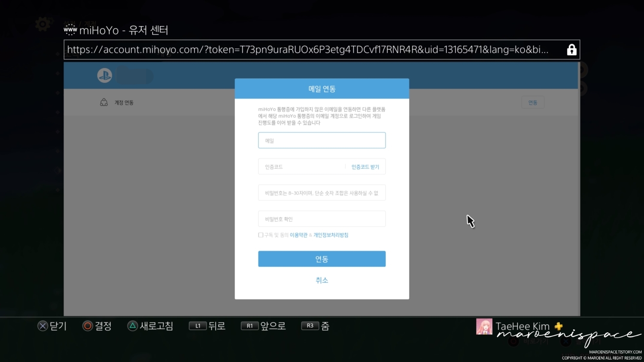This screenshot has height=362, width=644.
Task: Click the L1 뒤로 back icon
Action: 197,326
